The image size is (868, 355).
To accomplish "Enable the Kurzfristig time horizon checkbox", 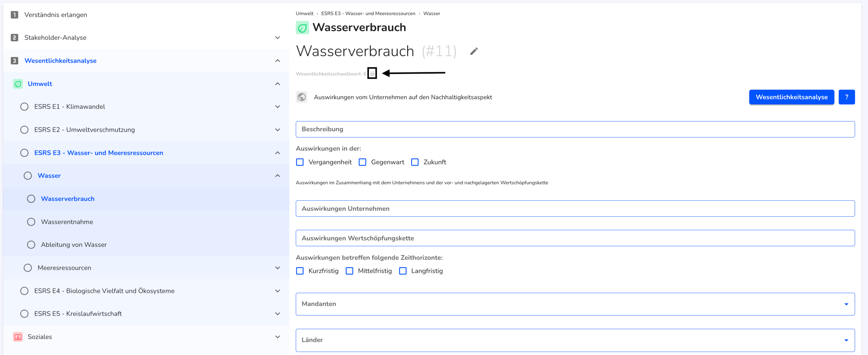I will [300, 271].
